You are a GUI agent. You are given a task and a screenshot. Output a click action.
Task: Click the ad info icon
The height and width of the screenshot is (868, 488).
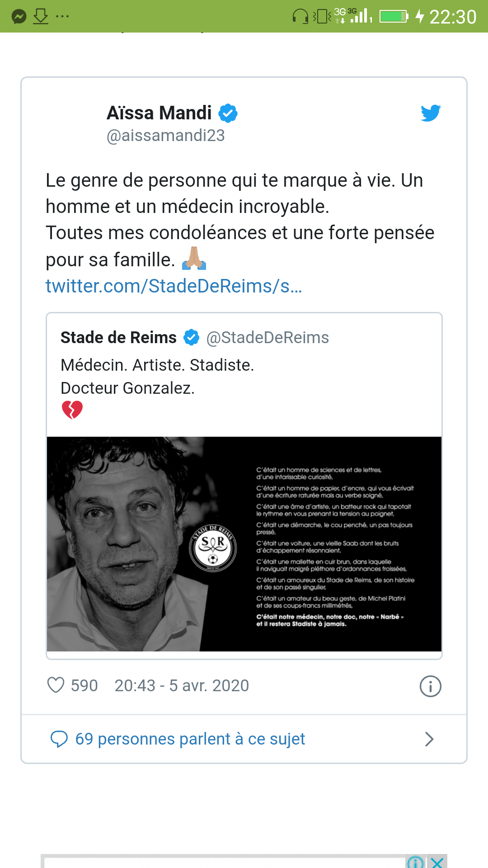tap(415, 862)
